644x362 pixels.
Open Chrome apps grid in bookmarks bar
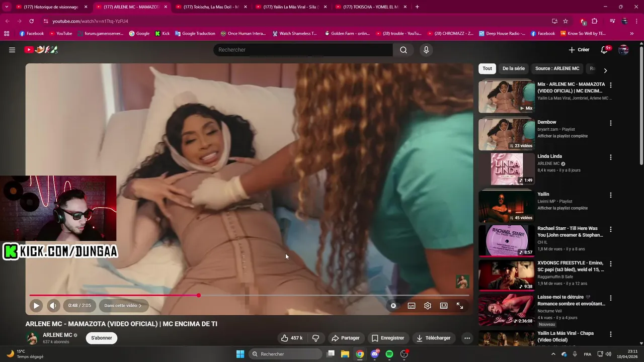click(x=7, y=34)
